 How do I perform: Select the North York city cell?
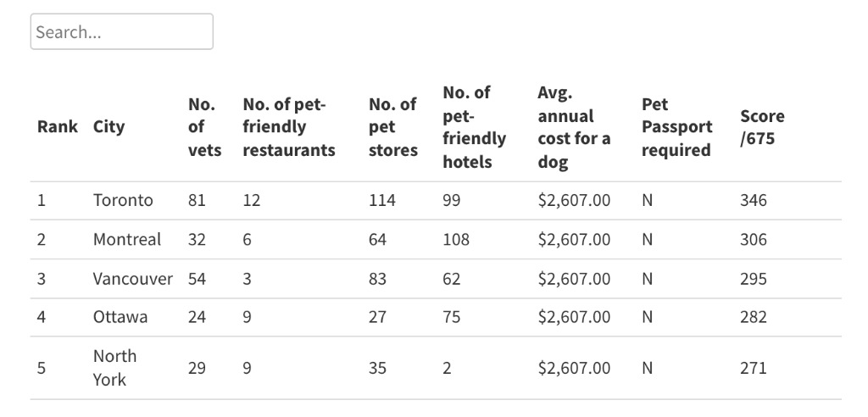tap(114, 368)
